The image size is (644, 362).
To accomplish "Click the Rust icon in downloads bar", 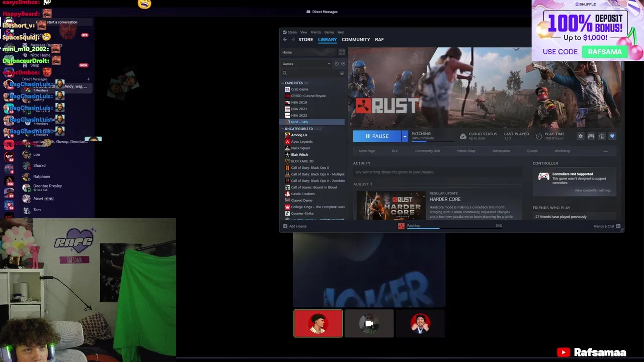I will [x=401, y=226].
